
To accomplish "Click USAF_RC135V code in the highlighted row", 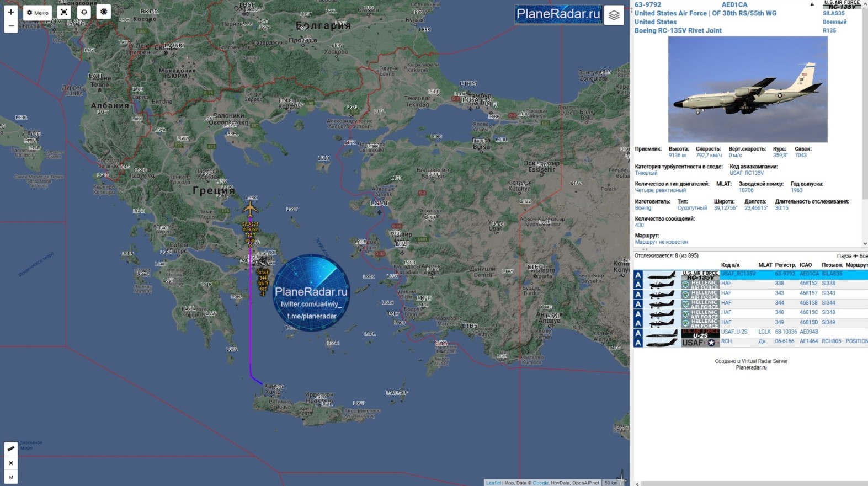I will (738, 274).
